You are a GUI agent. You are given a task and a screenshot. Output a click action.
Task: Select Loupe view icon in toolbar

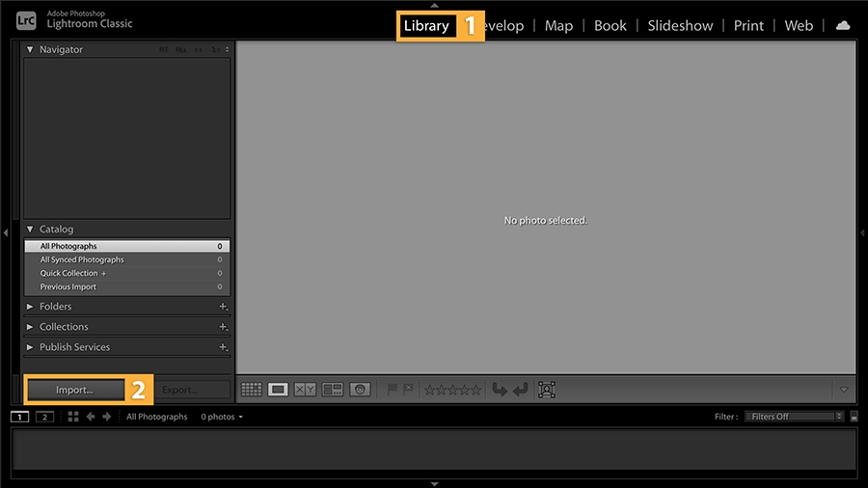(x=278, y=390)
